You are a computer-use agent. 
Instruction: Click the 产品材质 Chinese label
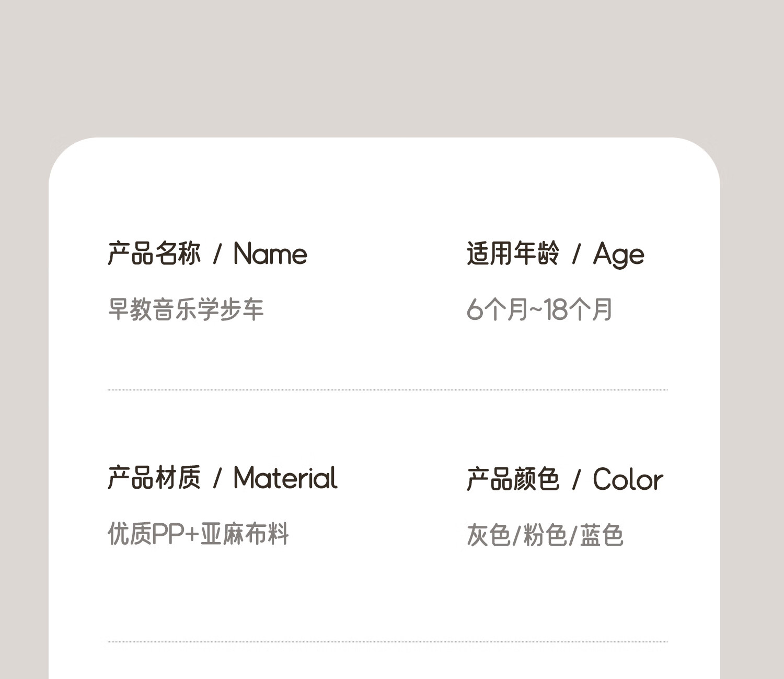point(154,478)
